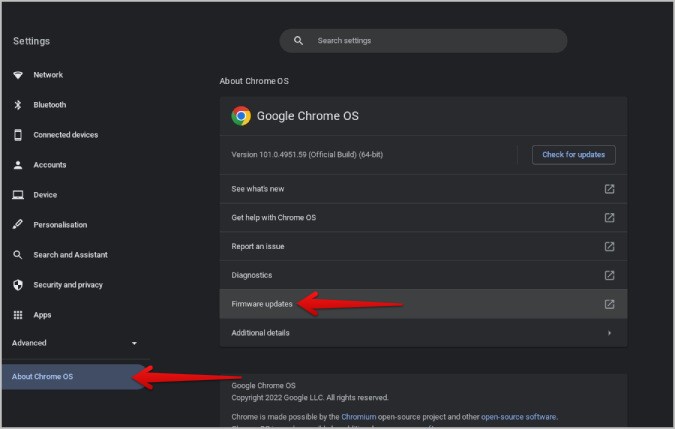Focus the Search settings field

point(423,41)
